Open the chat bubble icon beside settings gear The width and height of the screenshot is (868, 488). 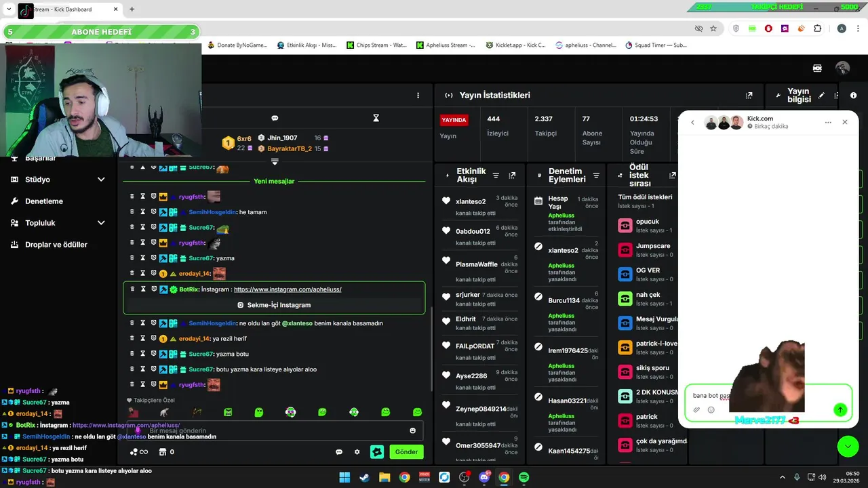pyautogui.click(x=339, y=452)
